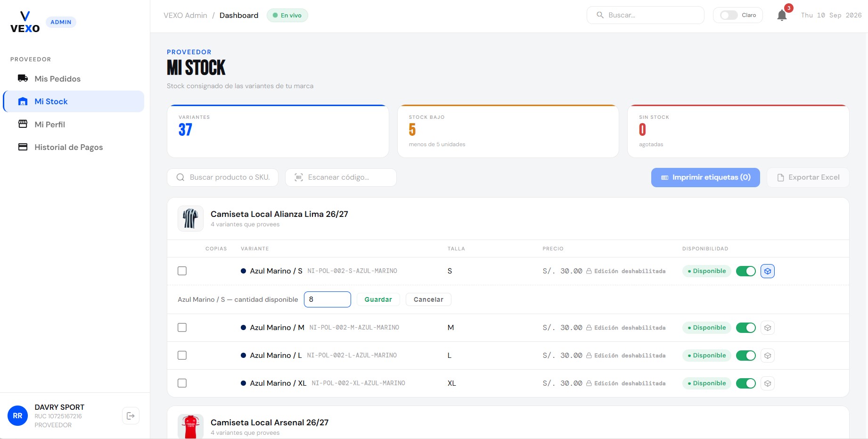The image size is (868, 439).
Task: Open notifications bell
Action: (x=782, y=15)
